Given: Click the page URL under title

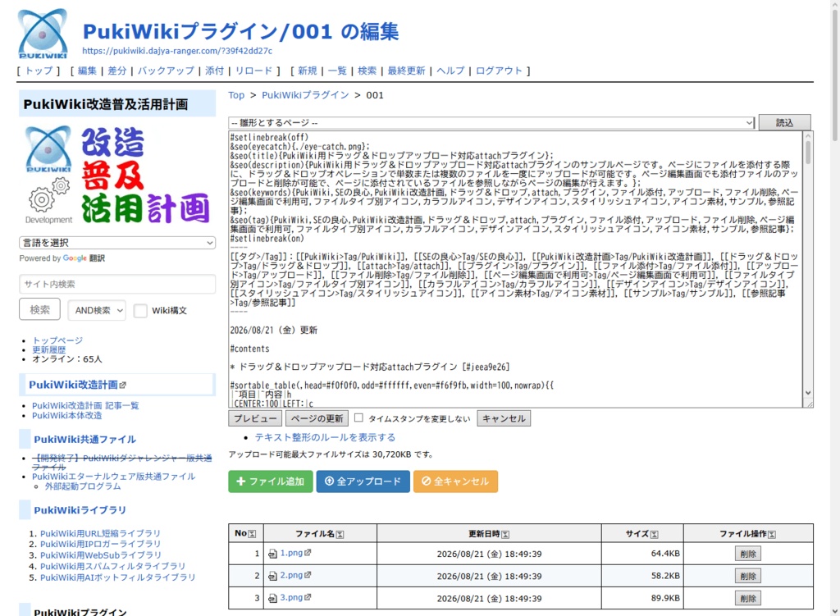Looking at the screenshot, I should coord(177,51).
